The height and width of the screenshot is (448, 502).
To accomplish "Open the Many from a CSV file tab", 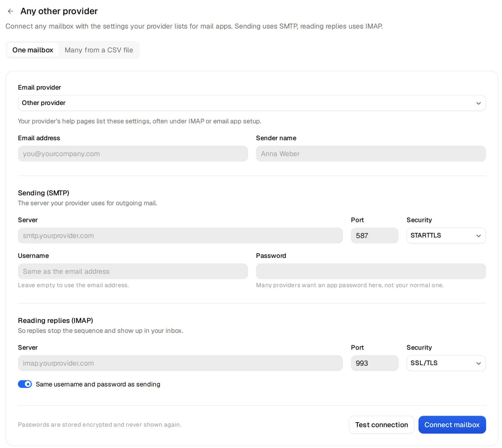I will pos(99,50).
